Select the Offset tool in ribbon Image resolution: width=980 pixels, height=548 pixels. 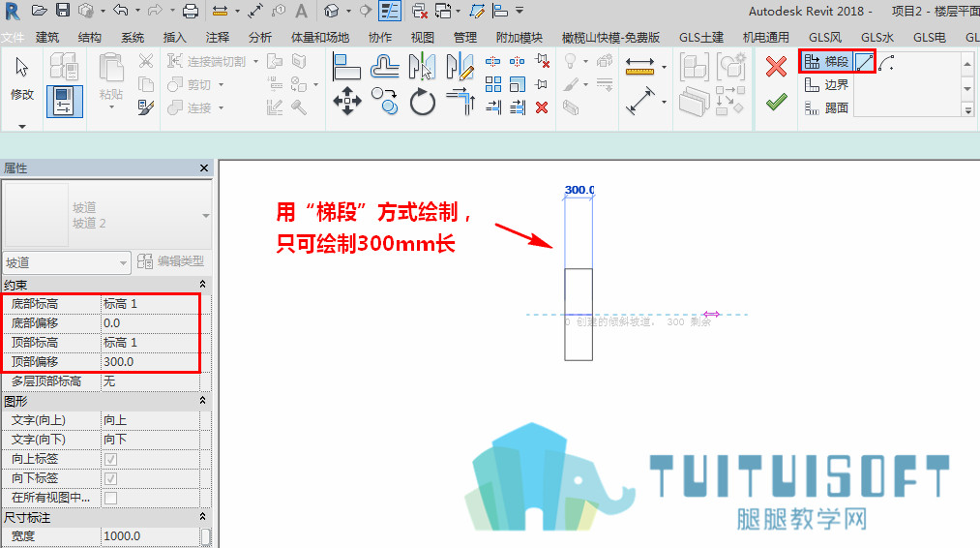tap(384, 66)
